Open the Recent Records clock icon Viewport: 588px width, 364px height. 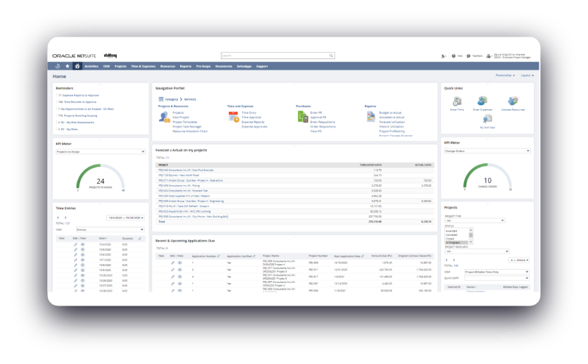tap(58, 66)
